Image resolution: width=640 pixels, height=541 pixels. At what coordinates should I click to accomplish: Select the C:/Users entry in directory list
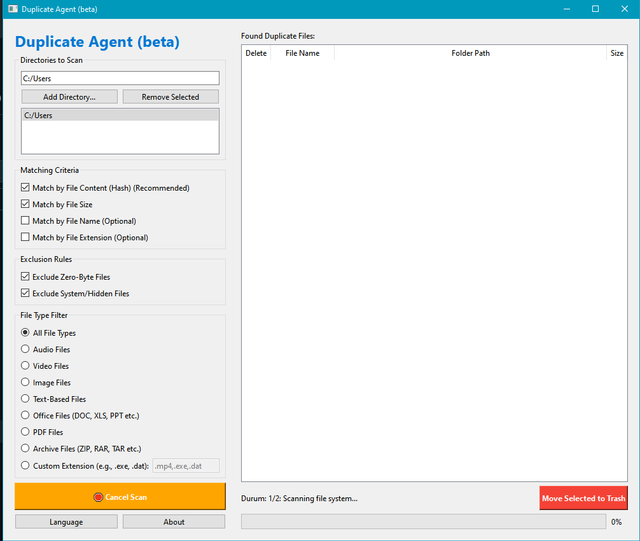(120, 115)
